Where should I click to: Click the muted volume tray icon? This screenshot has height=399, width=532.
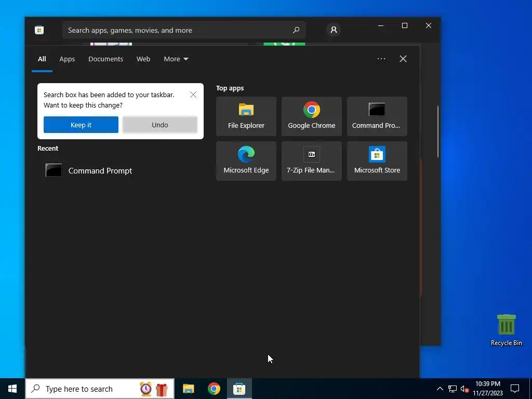(x=464, y=389)
